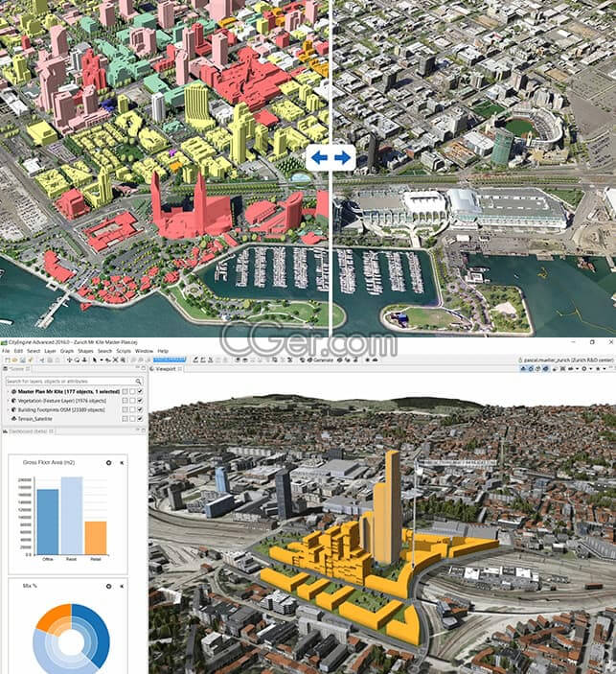Toggle visibility checkbox for Vegetation layer
This screenshot has width=616, height=674.
(x=140, y=401)
